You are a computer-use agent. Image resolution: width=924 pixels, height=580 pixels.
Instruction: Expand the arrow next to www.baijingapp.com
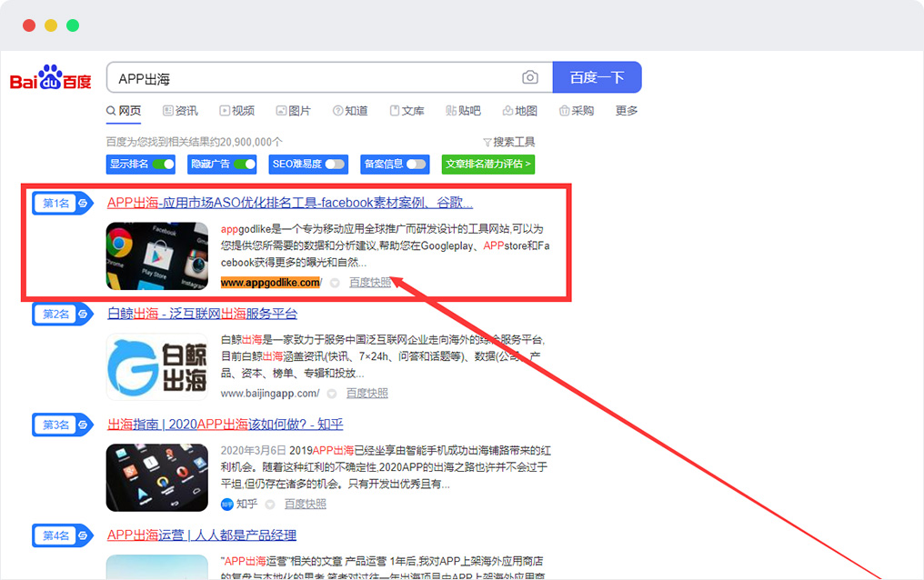(332, 394)
